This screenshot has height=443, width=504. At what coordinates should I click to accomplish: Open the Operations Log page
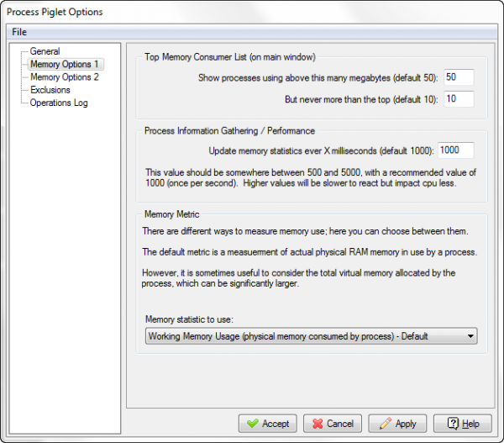coord(59,103)
